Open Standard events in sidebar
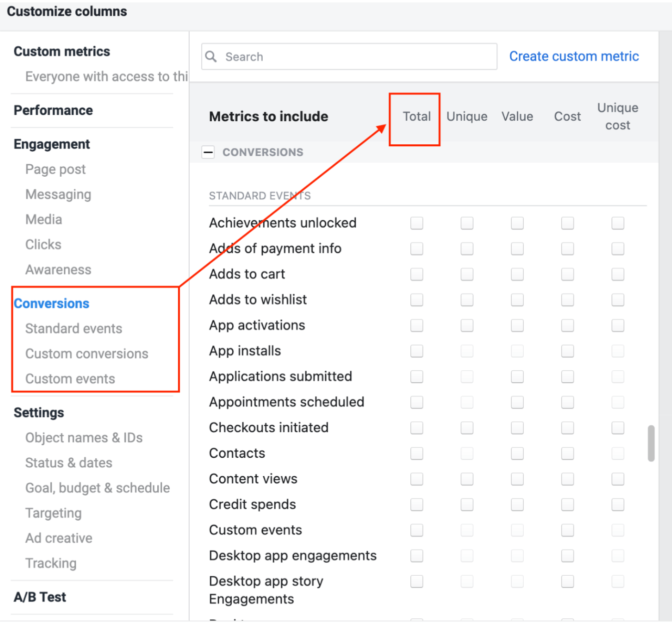This screenshot has width=672, height=625. click(74, 328)
